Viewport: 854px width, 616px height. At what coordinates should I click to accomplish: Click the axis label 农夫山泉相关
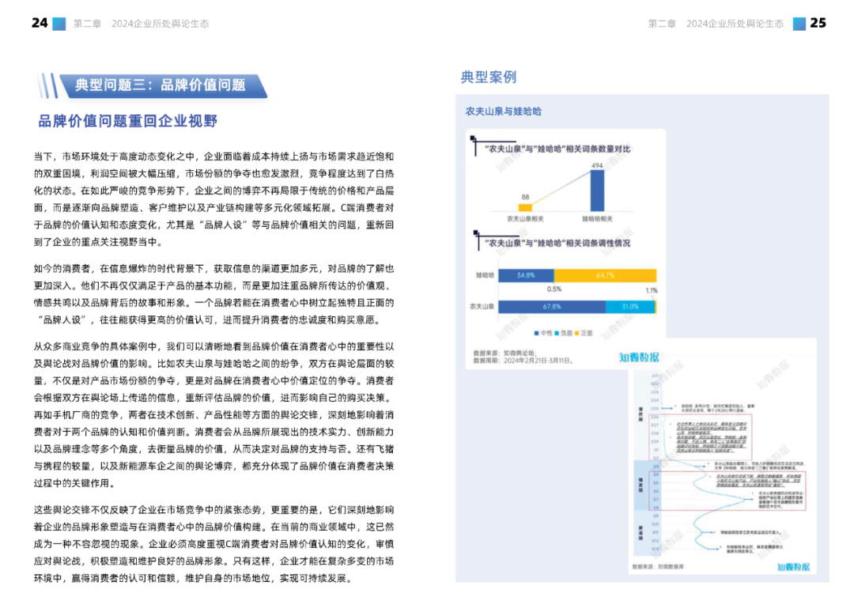525,219
